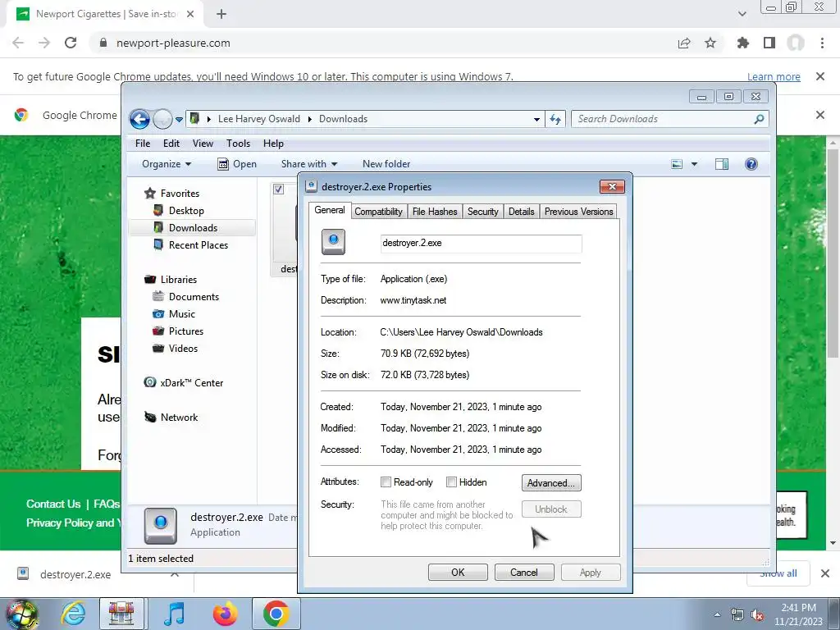Open the address bar history dropdown
Viewport: 840px width, 630px height.
pyautogui.click(x=536, y=120)
